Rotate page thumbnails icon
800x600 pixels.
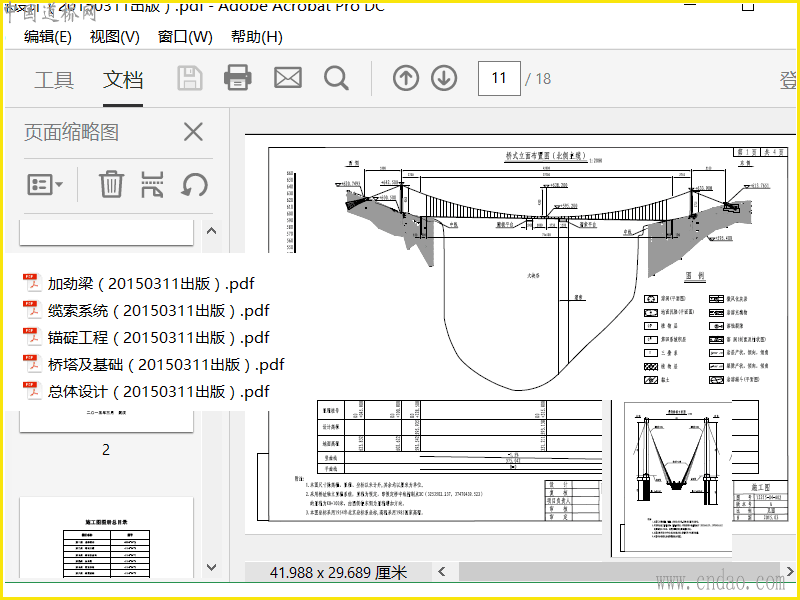194,184
